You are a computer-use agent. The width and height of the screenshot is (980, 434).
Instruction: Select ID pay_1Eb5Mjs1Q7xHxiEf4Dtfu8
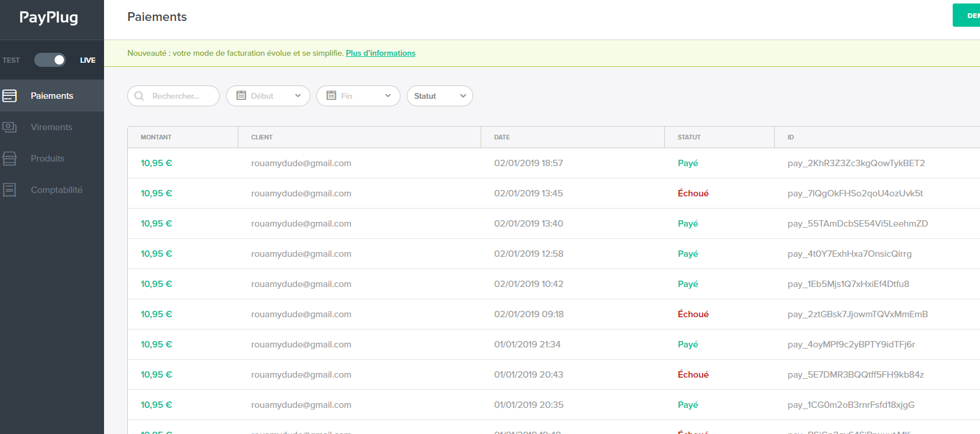pyautogui.click(x=849, y=284)
